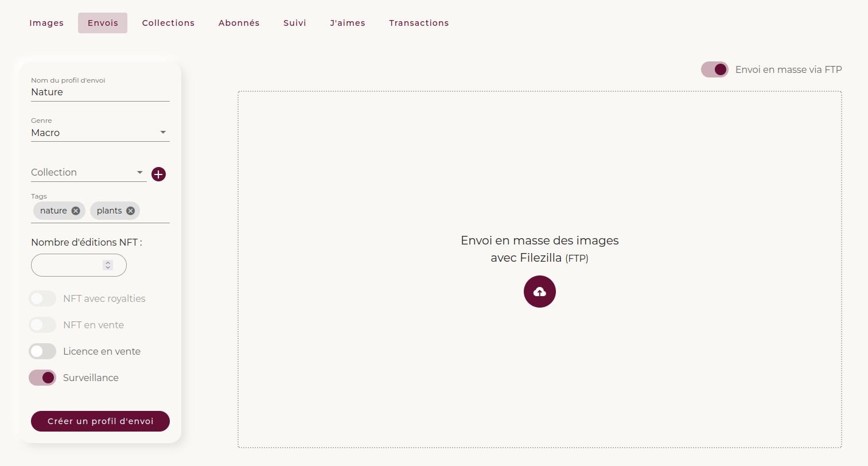Add a new collection with plus icon
Viewport: 868px width, 466px height.
point(158,174)
